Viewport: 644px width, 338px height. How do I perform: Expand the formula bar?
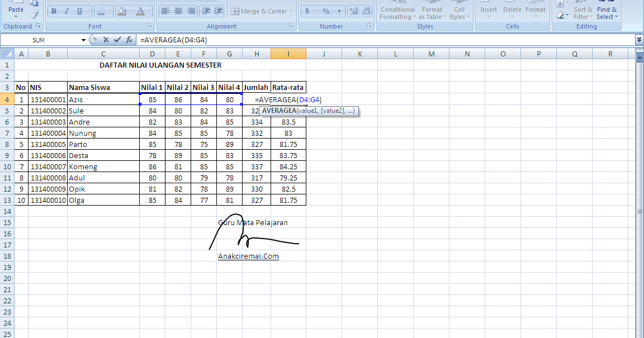(x=639, y=40)
